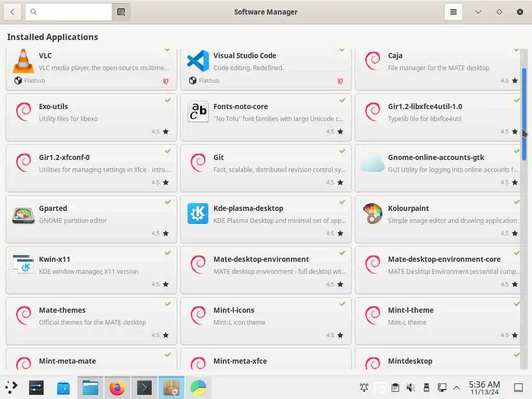The image size is (532, 399).
Task: Open the Software Manager hamburger menu
Action: pyautogui.click(x=453, y=12)
